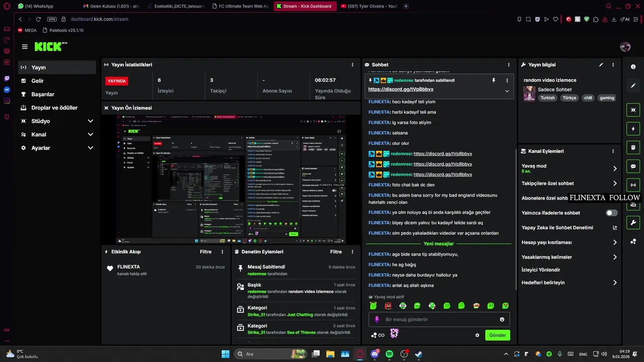Click Strike_31 in Just Chatting entry
Screen dimensions: 644x362
256,315
